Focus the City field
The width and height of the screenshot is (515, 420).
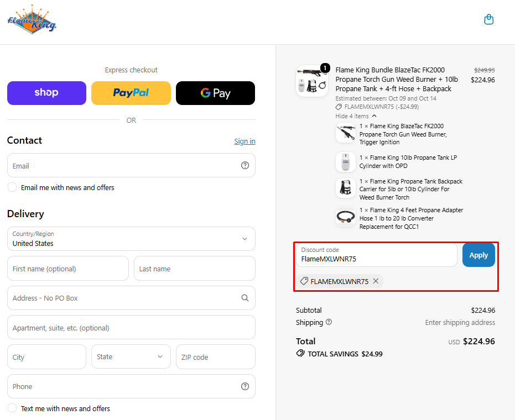point(46,356)
